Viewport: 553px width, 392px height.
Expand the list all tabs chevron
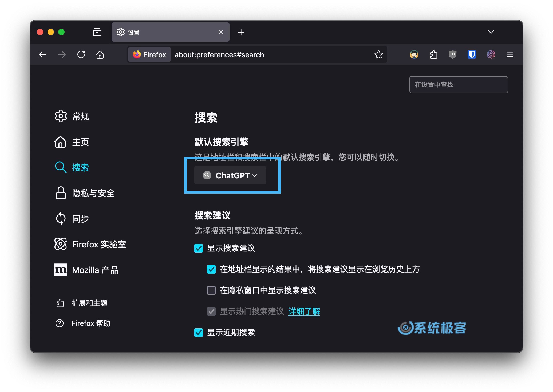coord(491,32)
